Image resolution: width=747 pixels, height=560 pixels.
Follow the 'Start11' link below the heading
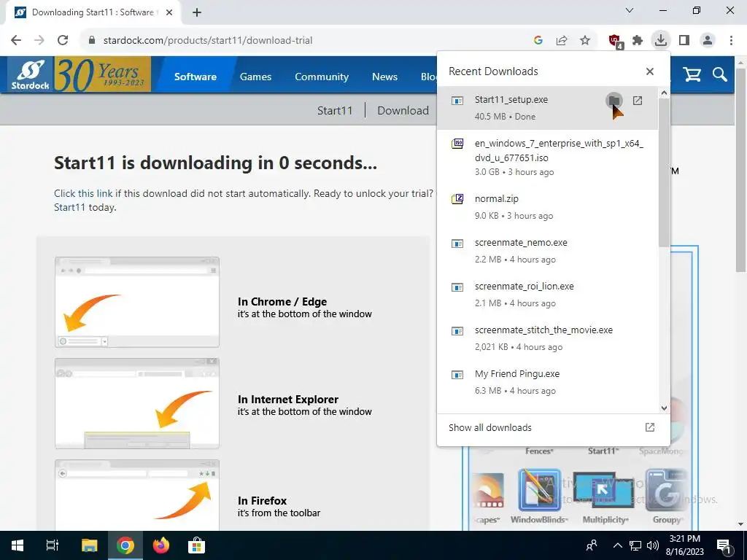pos(69,207)
